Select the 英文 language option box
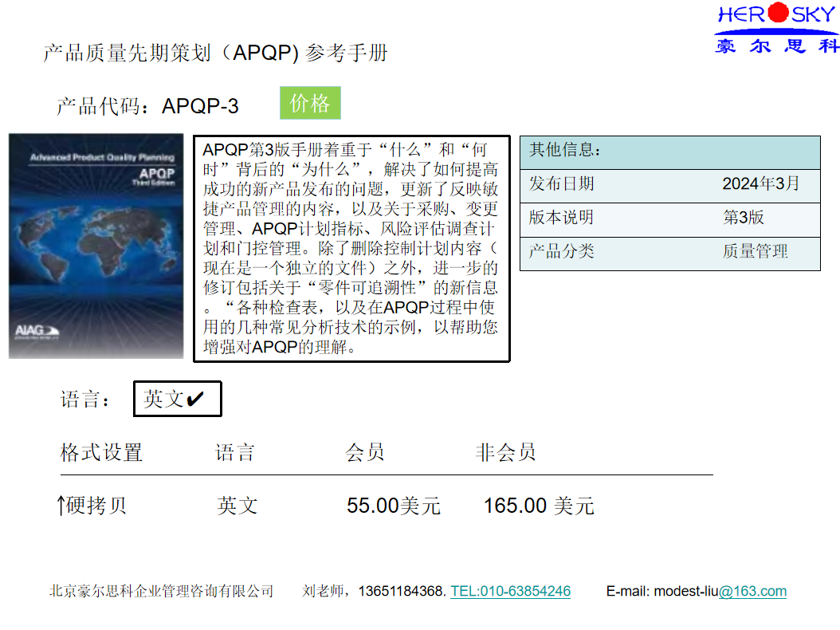The image size is (840, 630). tap(177, 399)
